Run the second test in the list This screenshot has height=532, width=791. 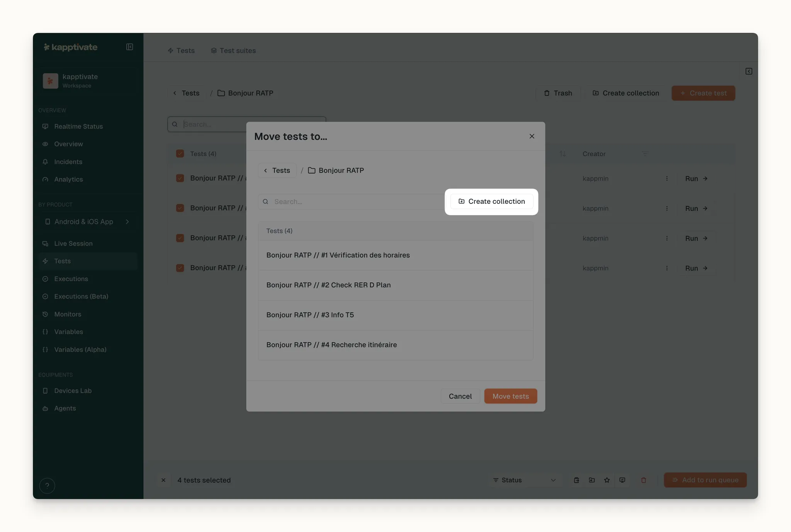click(696, 208)
